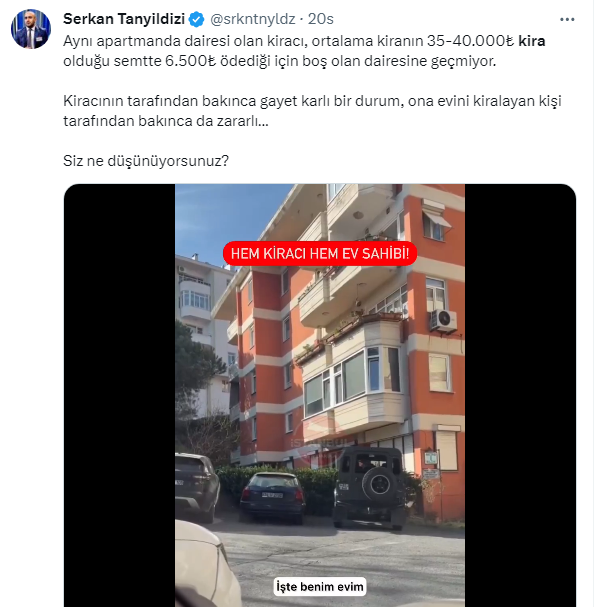Open the Serkan Tanyildizi display name link
The width and height of the screenshot is (606, 607).
[x=124, y=19]
